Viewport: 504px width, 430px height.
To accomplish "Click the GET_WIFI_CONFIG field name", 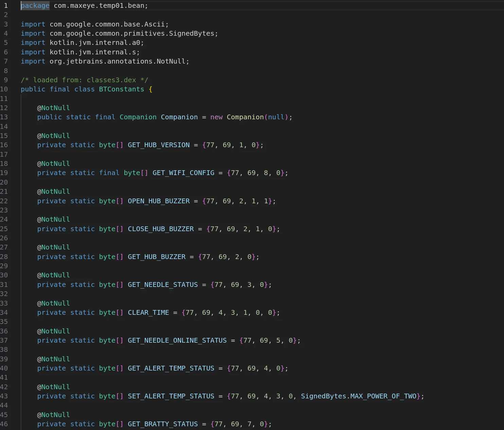I will point(183,173).
